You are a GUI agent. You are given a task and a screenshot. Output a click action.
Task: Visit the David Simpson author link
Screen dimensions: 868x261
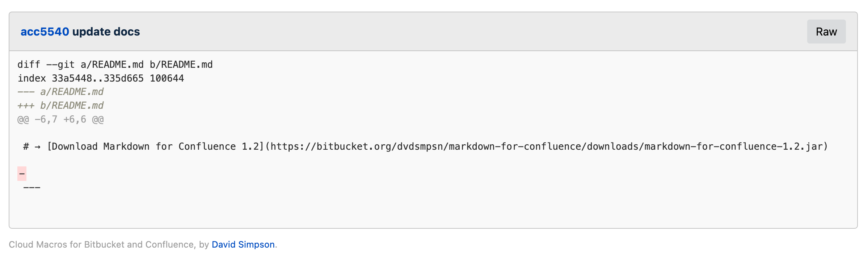[x=243, y=245]
